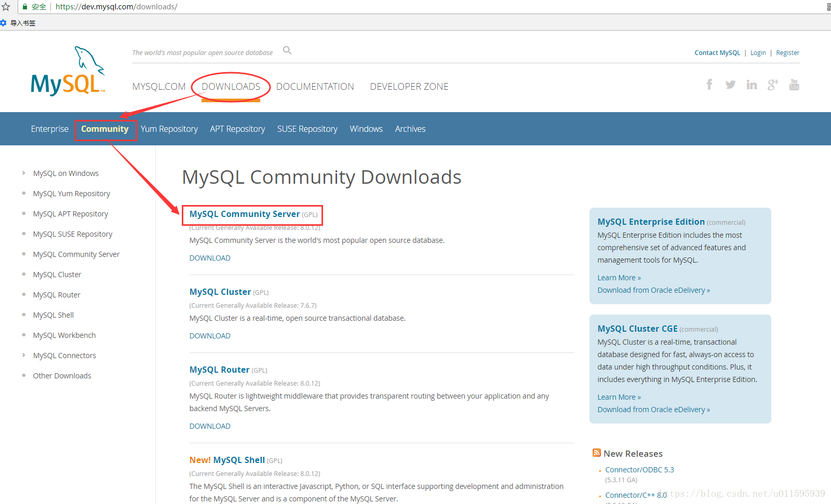Click DOWNLOAD under MySQL Community Server

coord(210,258)
